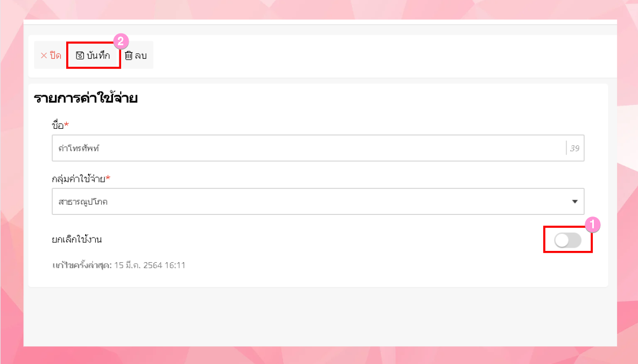Click the trash can delete icon
Screen dimensions: 638x364
129,55
